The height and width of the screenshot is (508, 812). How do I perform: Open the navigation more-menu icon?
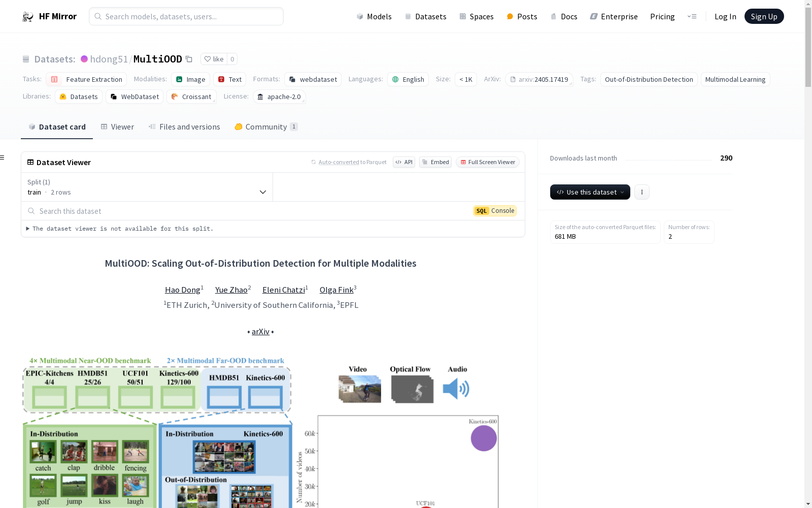(x=692, y=16)
